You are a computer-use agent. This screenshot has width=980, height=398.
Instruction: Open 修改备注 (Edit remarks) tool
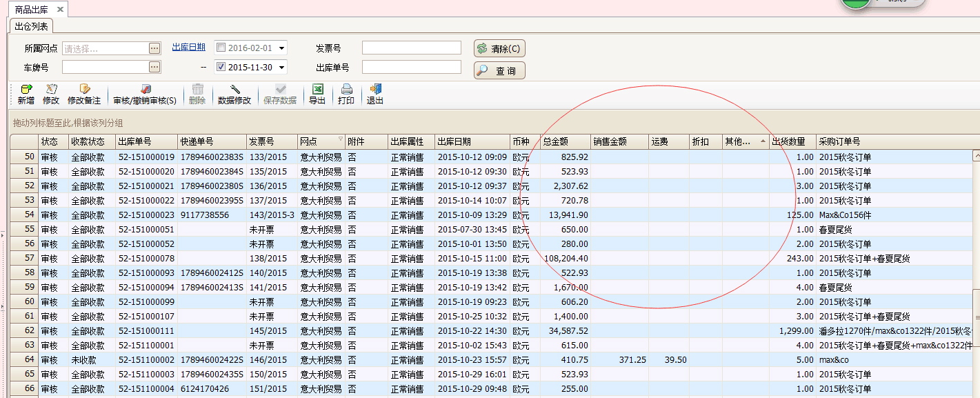pos(84,90)
